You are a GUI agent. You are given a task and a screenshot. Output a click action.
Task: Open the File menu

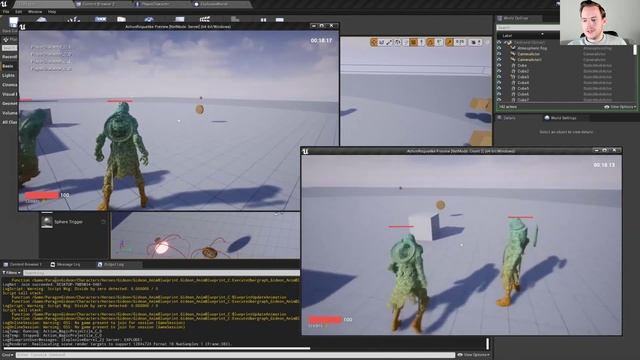tap(6, 12)
